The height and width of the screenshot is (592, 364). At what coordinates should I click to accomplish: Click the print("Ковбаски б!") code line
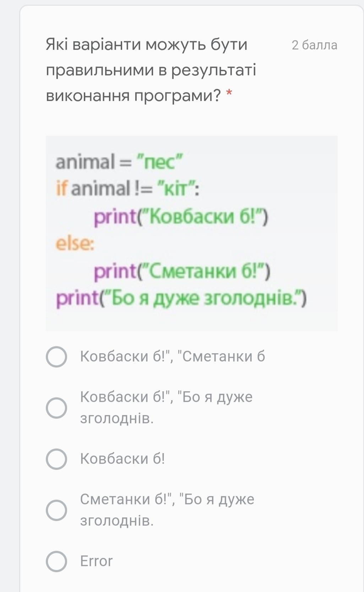181,217
